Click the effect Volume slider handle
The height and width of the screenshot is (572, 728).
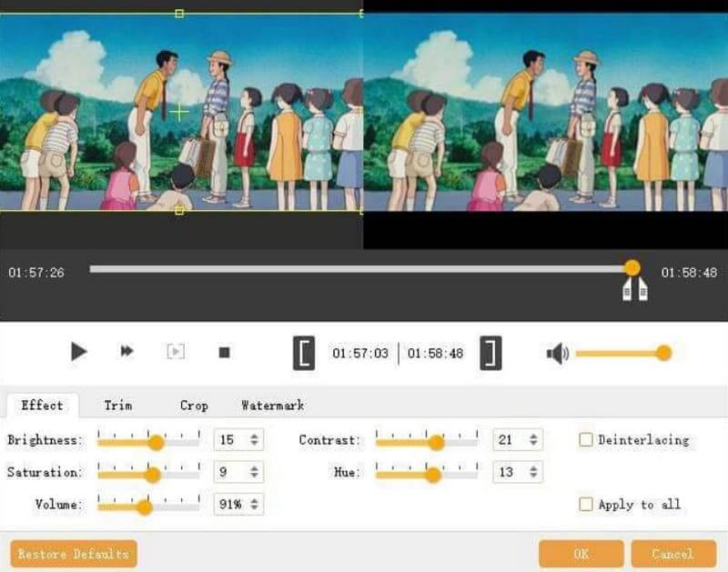(145, 507)
